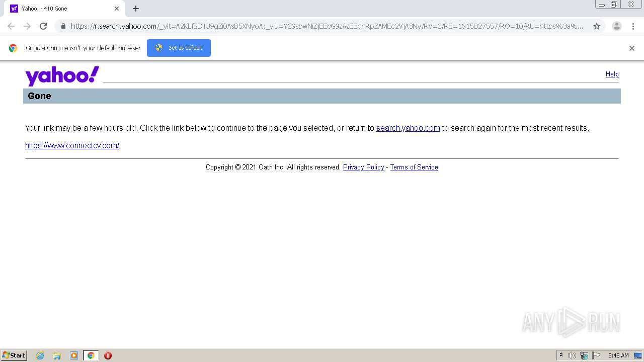Open the https://www.connectcv.com/ link
The height and width of the screenshot is (362, 644).
tap(72, 145)
